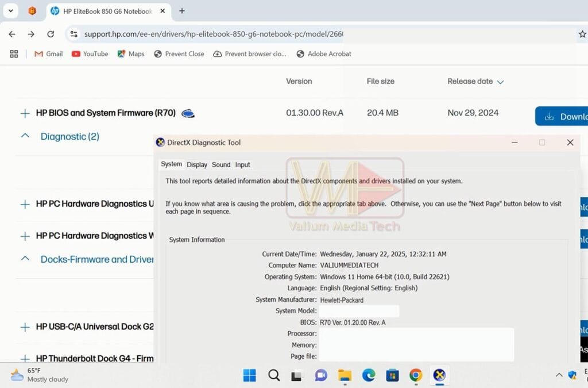Open the Windows Start menu
588x388 pixels.
[250, 375]
